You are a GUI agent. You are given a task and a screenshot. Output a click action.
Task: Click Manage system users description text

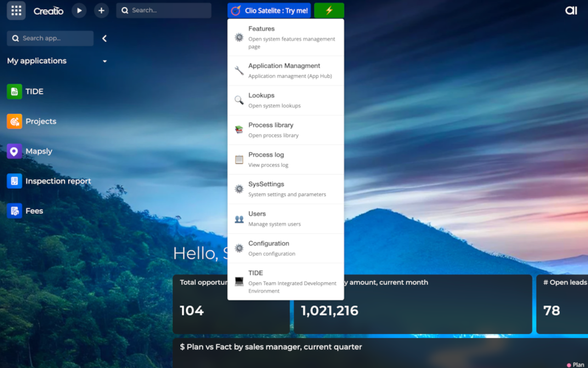point(275,224)
